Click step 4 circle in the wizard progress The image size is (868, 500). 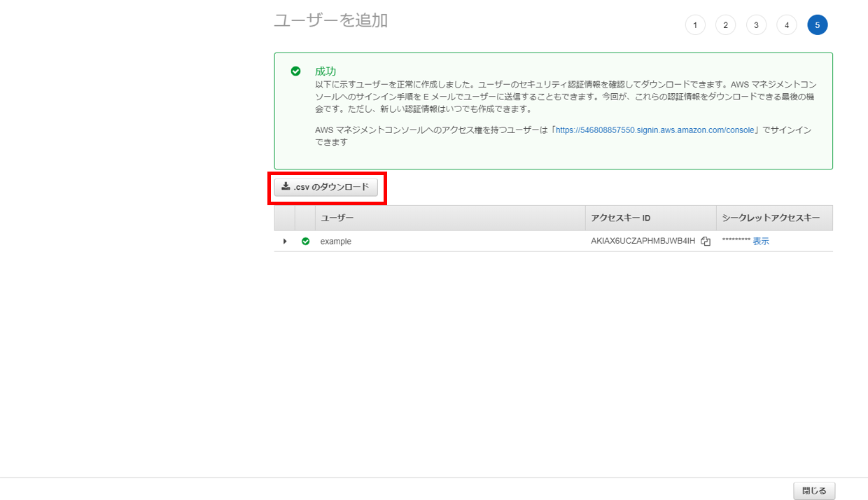coord(786,25)
